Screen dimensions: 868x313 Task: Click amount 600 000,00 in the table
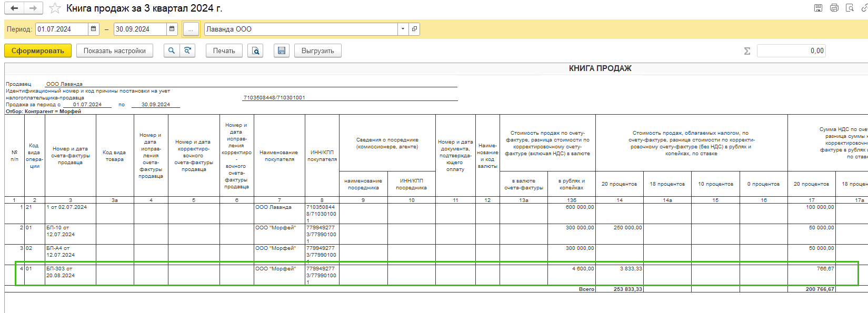(580, 207)
